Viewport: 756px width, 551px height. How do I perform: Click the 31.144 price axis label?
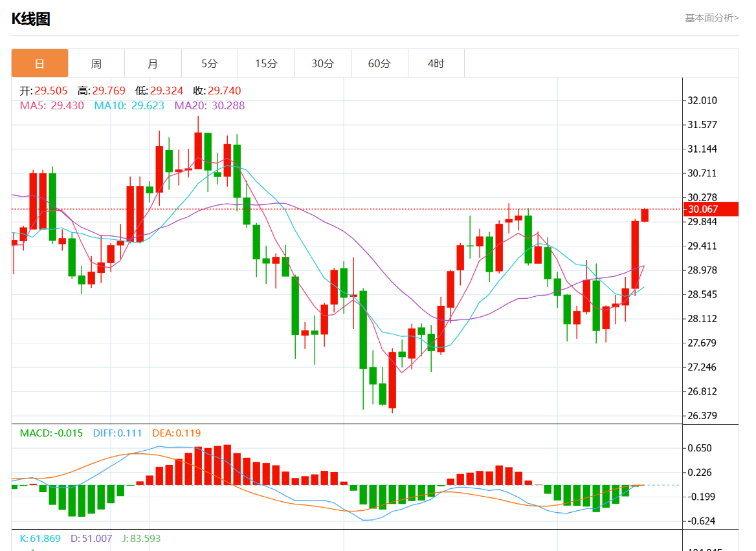click(x=702, y=149)
